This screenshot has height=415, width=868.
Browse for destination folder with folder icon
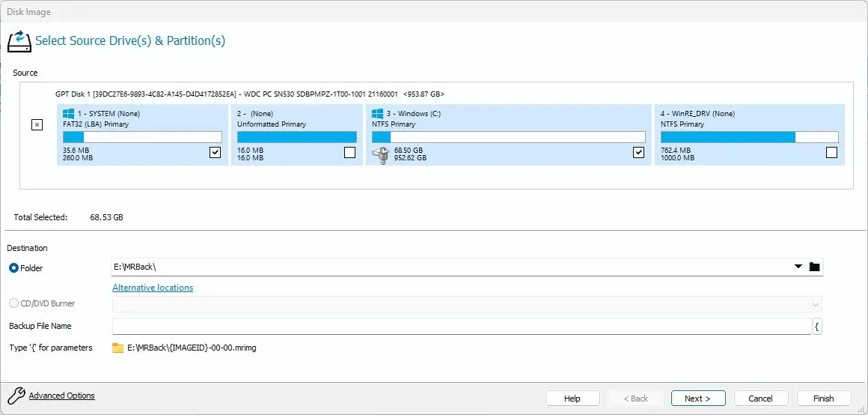click(814, 267)
